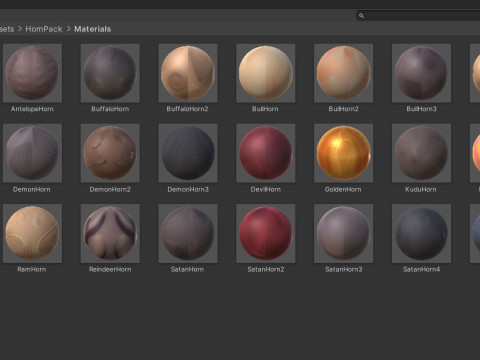The height and width of the screenshot is (360, 480).
Task: Click the SatanHorn3 name label
Action: click(x=344, y=269)
